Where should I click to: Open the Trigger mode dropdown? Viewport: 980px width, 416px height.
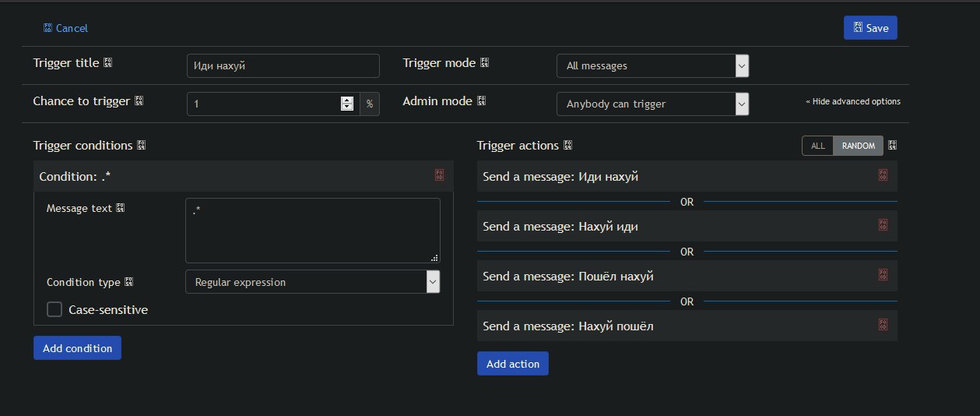click(x=652, y=65)
